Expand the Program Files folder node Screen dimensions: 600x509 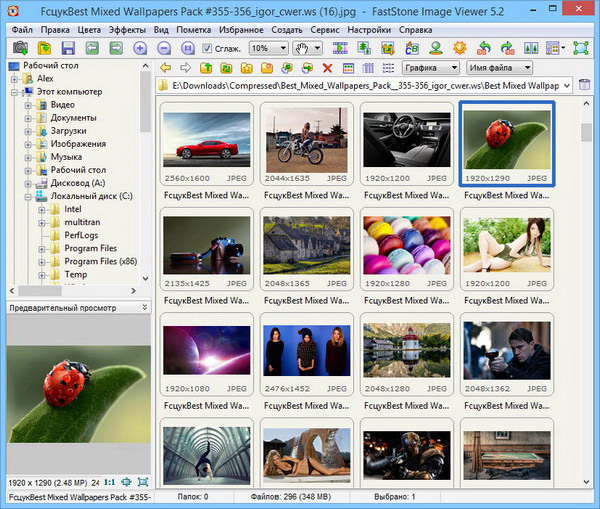(41, 248)
